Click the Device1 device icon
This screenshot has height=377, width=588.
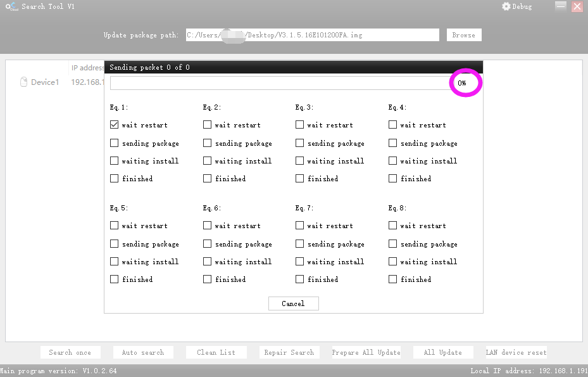[x=23, y=82]
